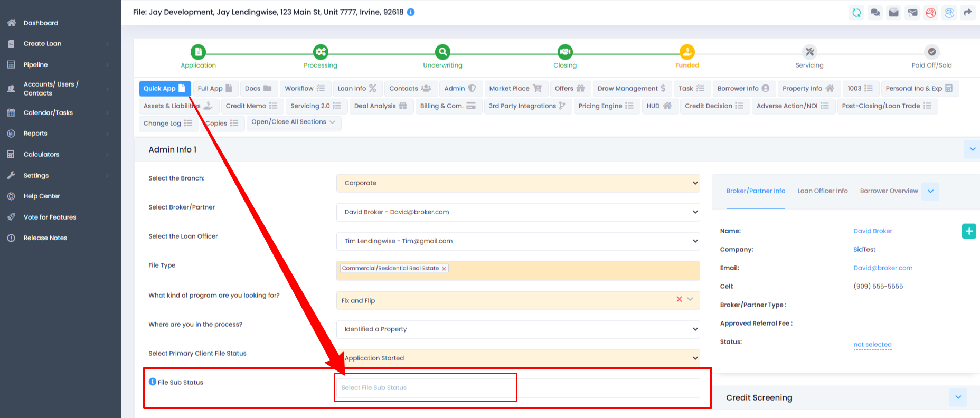Click the blue info icon beside file address
The height and width of the screenshot is (418, 980).
[411, 12]
